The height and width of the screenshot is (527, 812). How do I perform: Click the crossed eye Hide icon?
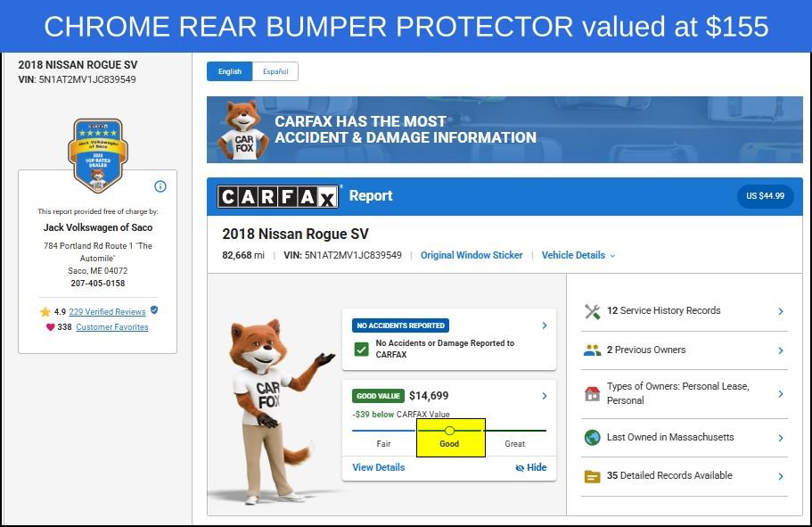(520, 468)
